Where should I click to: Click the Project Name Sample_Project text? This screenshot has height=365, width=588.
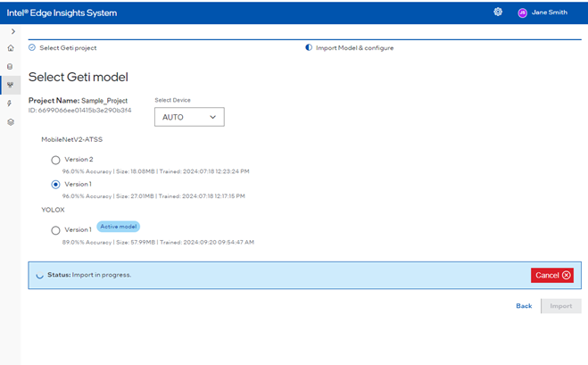pyautogui.click(x=78, y=101)
